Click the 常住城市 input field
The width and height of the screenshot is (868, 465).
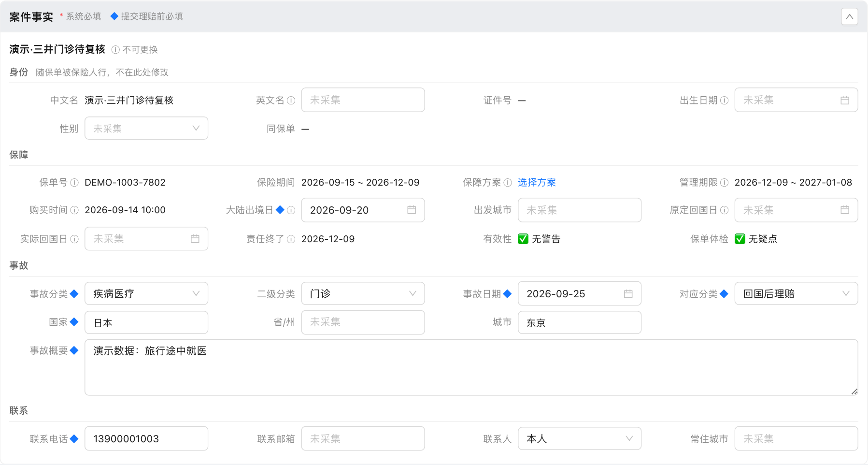796,438
